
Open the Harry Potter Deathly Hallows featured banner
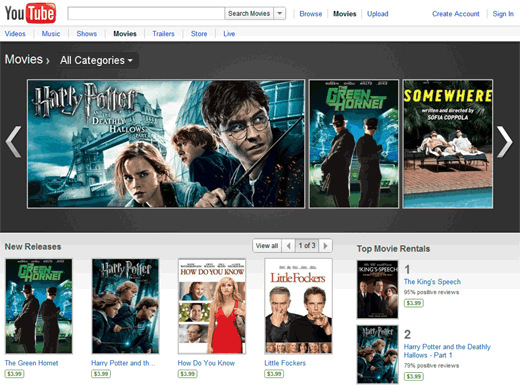tap(166, 144)
